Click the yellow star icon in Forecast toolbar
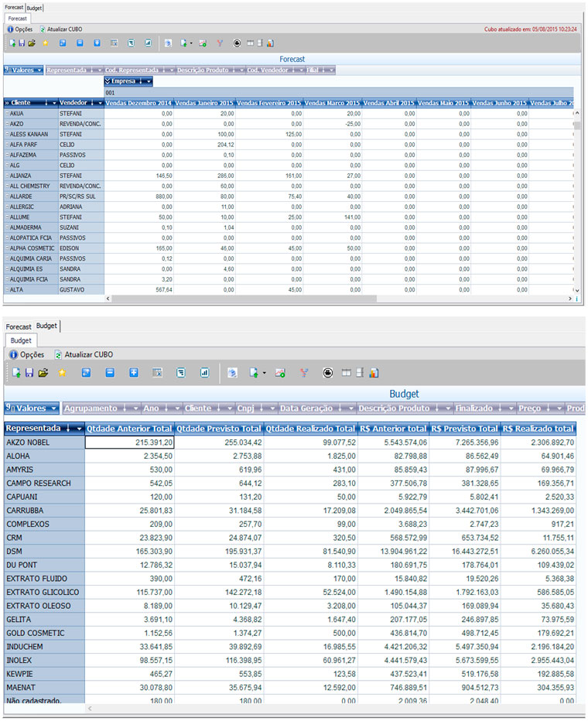This screenshot has height=721, width=588. 45,43
